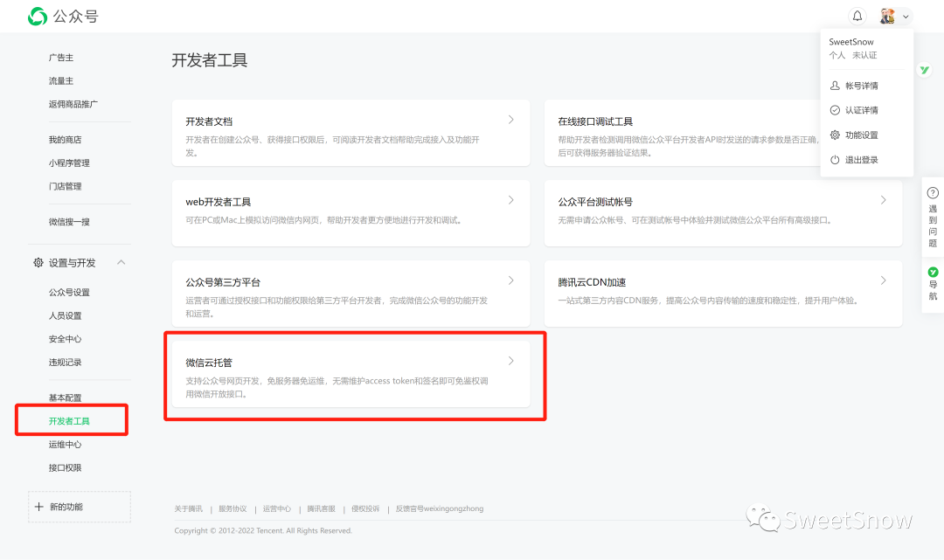The width and height of the screenshot is (944, 560).
Task: Open the 开发者文档 card title
Action: (x=209, y=121)
